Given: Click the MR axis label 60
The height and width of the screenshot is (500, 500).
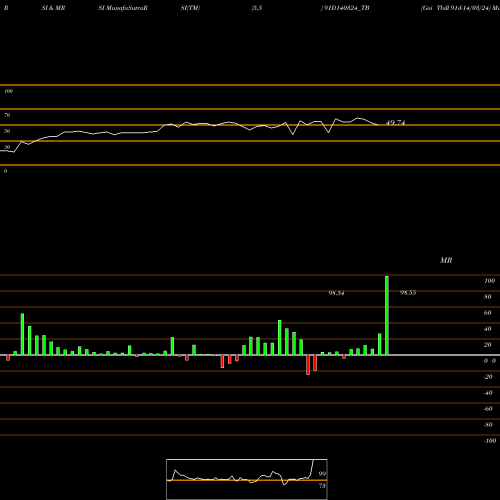Looking at the screenshot, I should pyautogui.click(x=488, y=313).
